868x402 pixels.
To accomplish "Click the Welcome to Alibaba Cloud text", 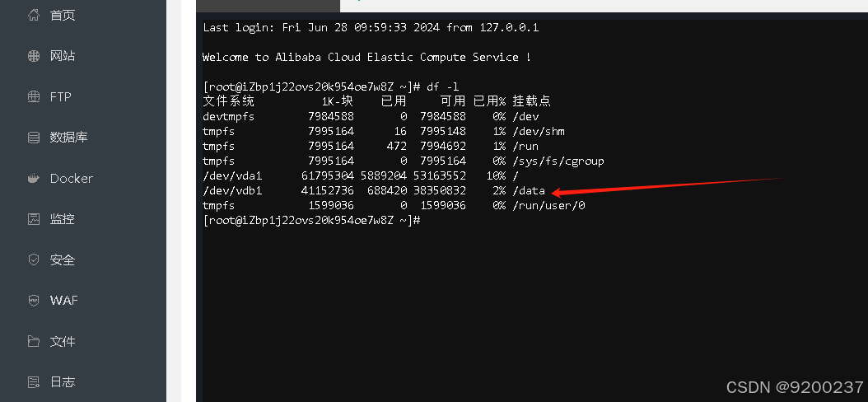I will click(366, 57).
